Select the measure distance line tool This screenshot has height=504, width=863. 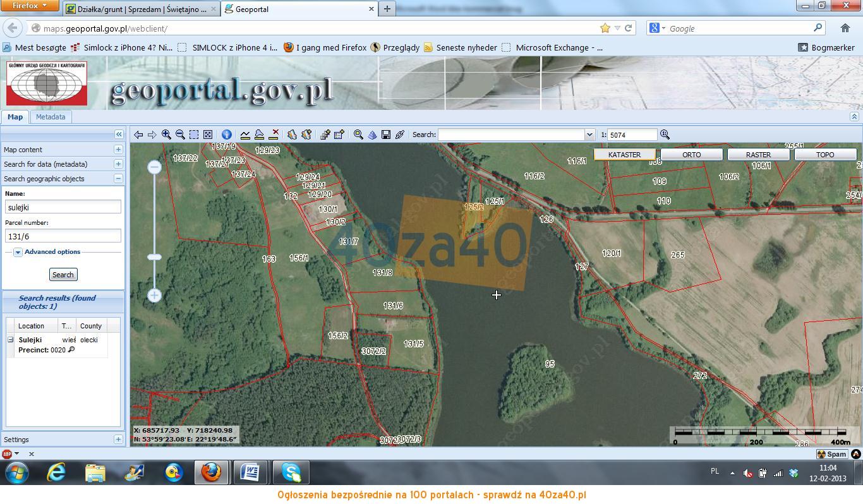[x=245, y=135]
